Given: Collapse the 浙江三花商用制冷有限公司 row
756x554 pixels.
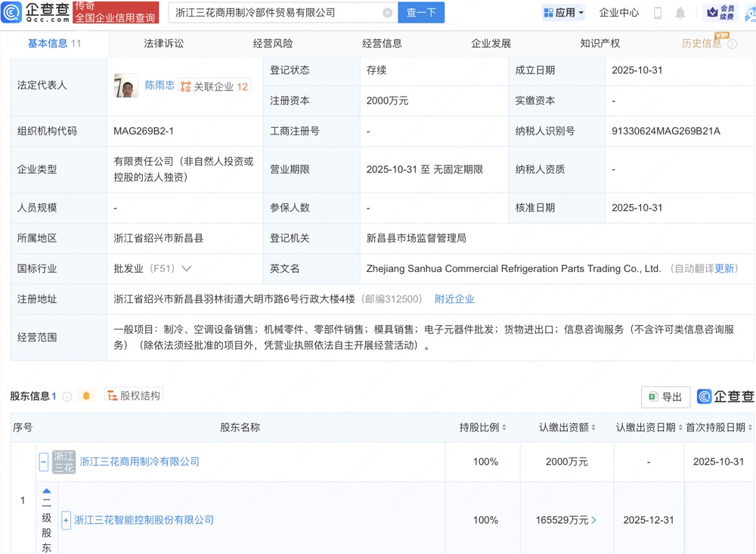Looking at the screenshot, I should (x=44, y=462).
